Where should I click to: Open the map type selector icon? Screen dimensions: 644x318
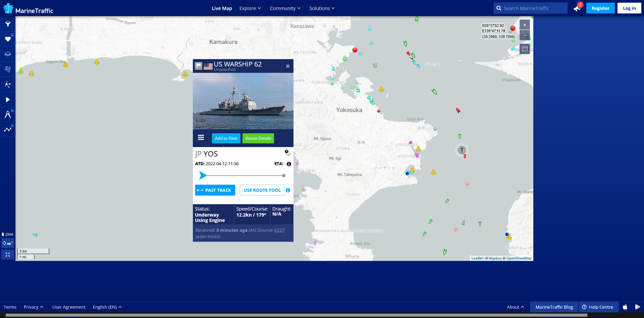click(x=525, y=49)
